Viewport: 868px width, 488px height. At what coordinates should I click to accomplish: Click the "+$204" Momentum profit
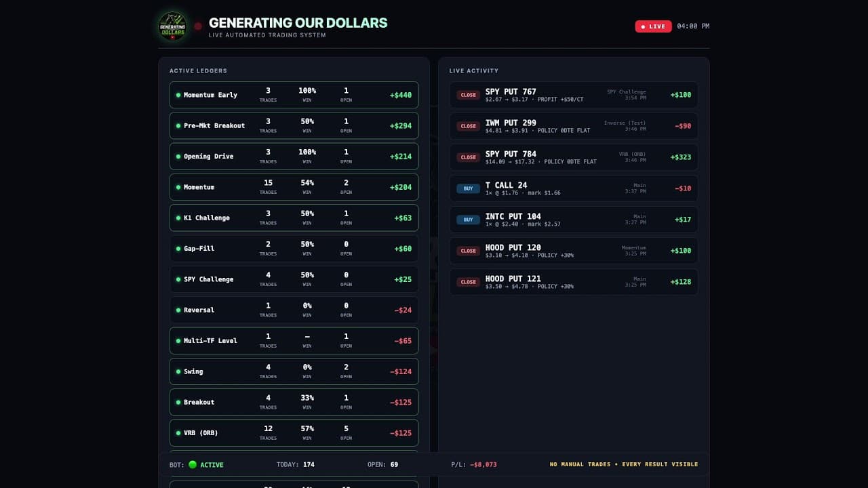[401, 187]
